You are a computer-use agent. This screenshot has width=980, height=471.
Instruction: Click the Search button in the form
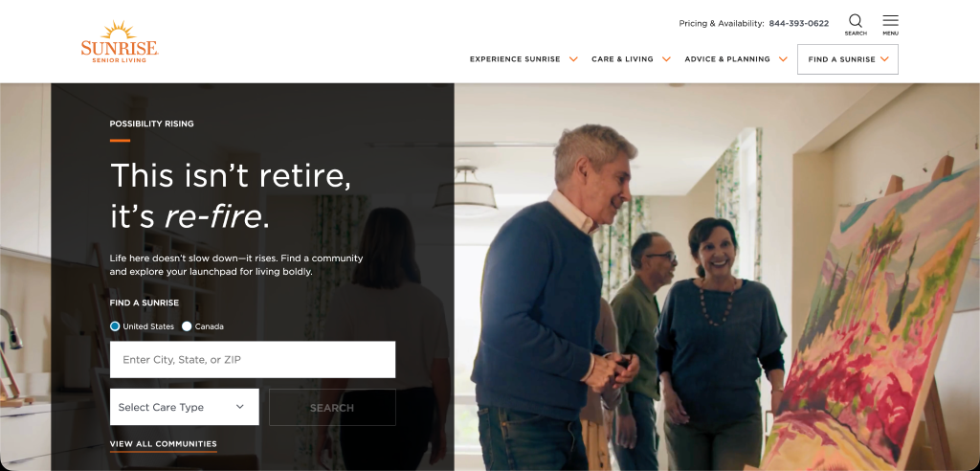332,407
